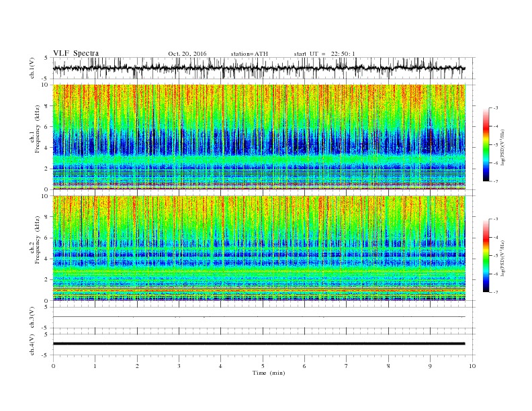Click the thick ch.4 voltage trace
The height and width of the screenshot is (411, 532).
point(259,344)
